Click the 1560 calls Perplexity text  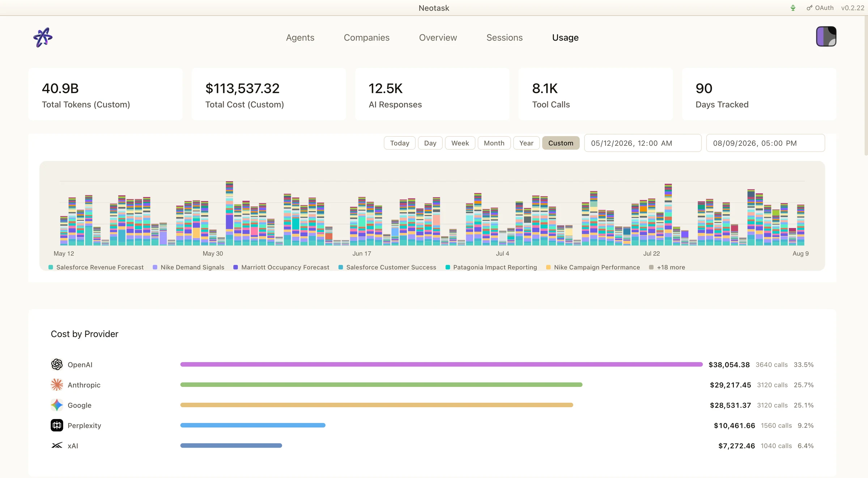click(x=776, y=426)
